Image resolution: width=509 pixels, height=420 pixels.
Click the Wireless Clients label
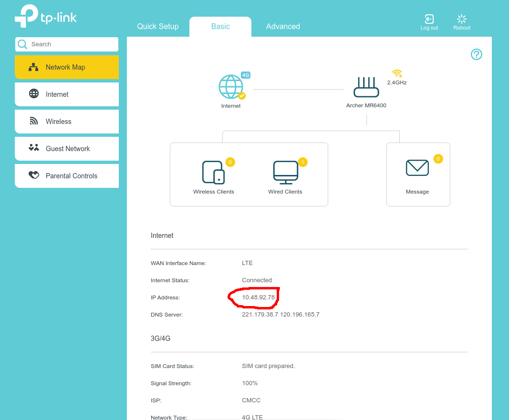[x=214, y=192]
